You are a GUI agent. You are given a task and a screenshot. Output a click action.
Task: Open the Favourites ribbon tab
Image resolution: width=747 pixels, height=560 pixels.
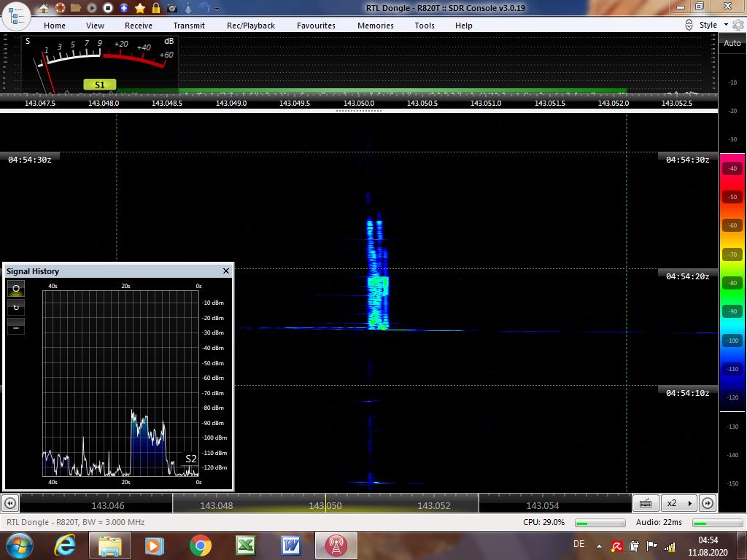pyautogui.click(x=316, y=26)
